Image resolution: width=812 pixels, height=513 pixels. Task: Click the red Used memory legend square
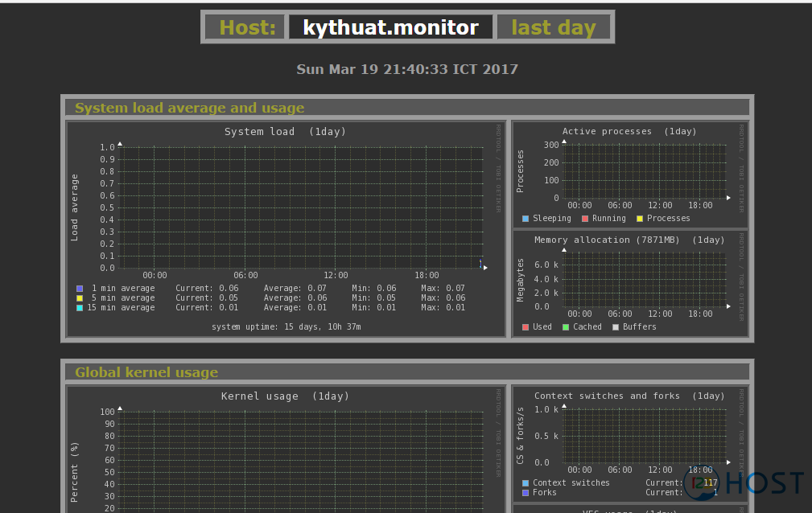point(527,326)
